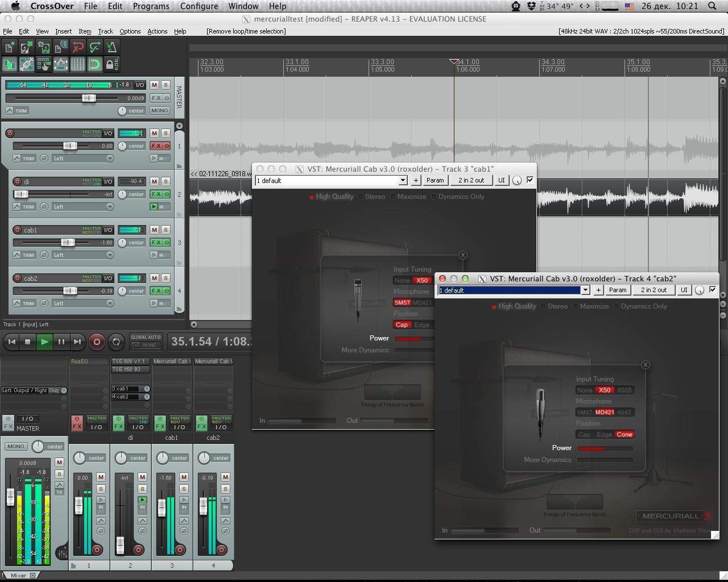The width and height of the screenshot is (728, 582).
Task: Click the New Project toolbar icon
Action: pos(10,47)
